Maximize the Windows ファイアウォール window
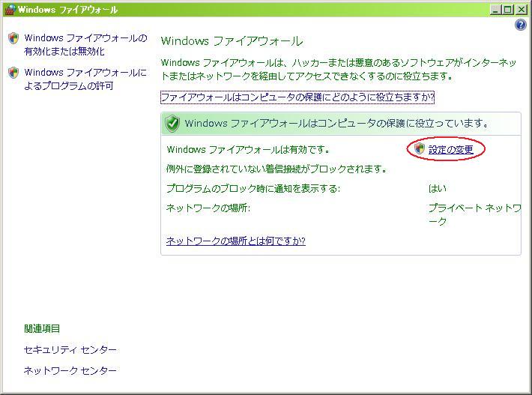This screenshot has width=532, height=395. point(508,10)
